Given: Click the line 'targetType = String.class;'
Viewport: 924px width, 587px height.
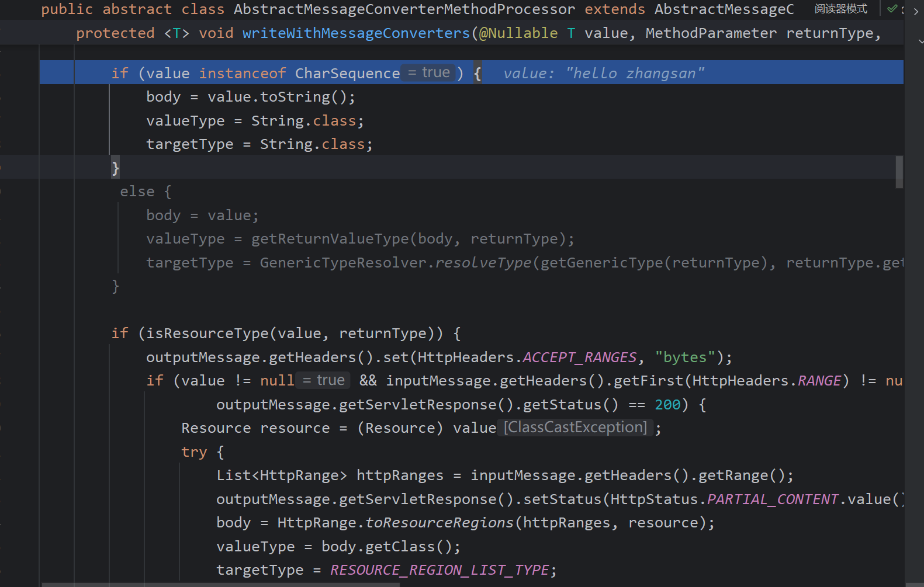Looking at the screenshot, I should (259, 144).
